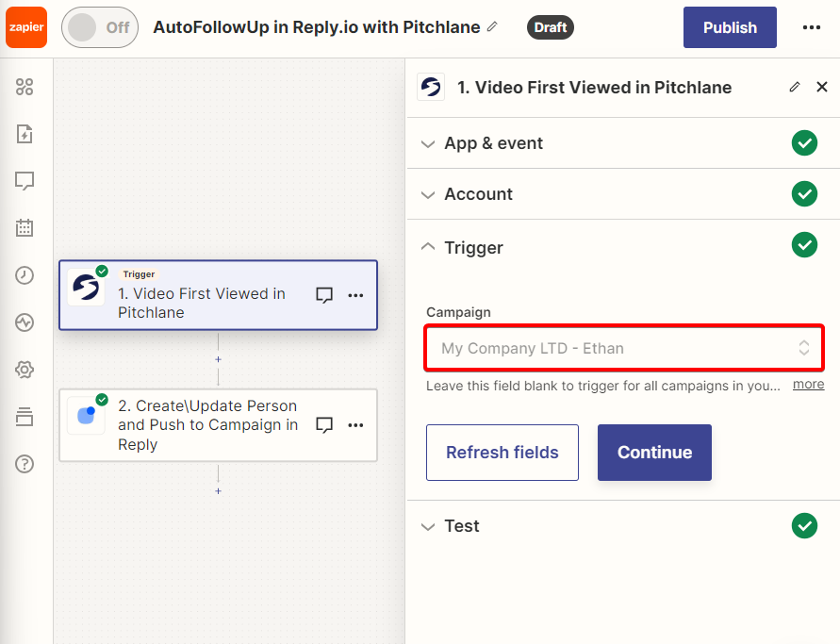Viewport: 840px width, 644px height.
Task: Click the Account green checkmark
Action: pyautogui.click(x=804, y=194)
